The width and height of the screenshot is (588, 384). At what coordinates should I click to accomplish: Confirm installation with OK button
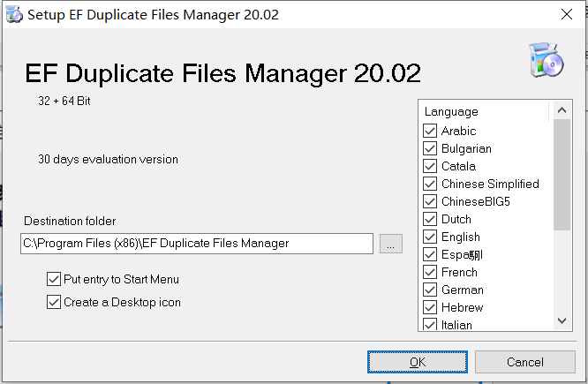418,362
